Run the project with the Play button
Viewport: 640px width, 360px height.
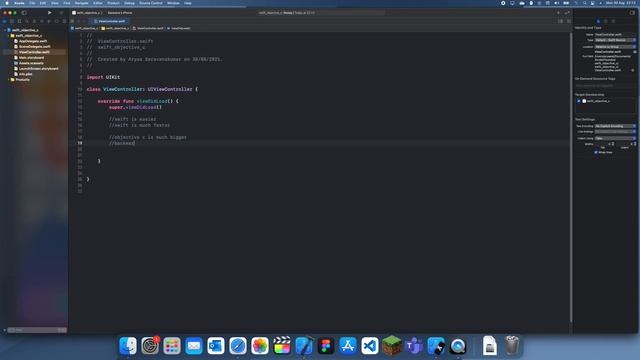[49, 13]
